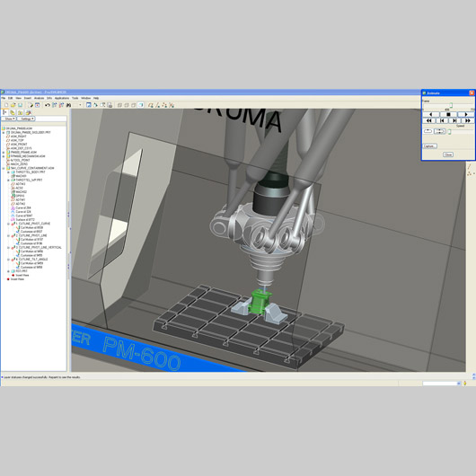Click the Find binoculars icon
The height and width of the screenshot is (476, 476).
tap(68, 105)
